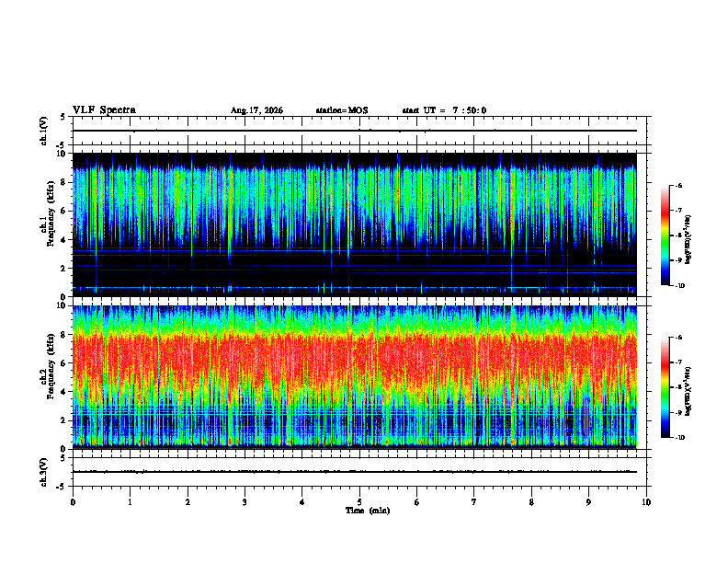
Task: Click the "-10" tick on ch.2 color bar
Action: click(x=680, y=438)
